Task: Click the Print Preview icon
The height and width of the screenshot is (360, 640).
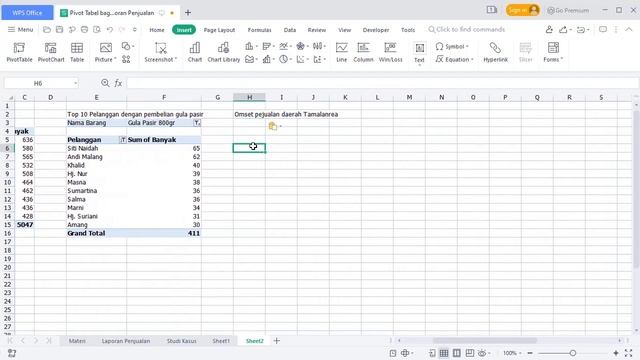Action: pyautogui.click(x=97, y=29)
